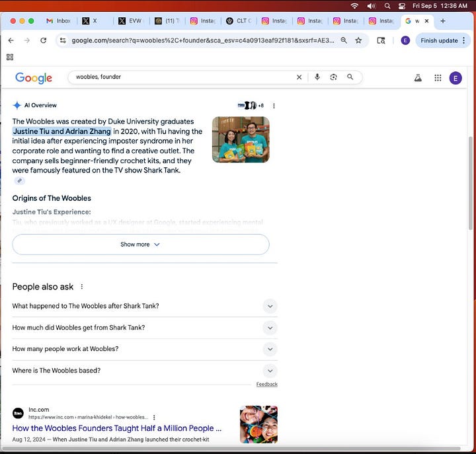Viewport: 476px width, 454px height.
Task: Open macOS Control Center
Action: click(x=402, y=6)
